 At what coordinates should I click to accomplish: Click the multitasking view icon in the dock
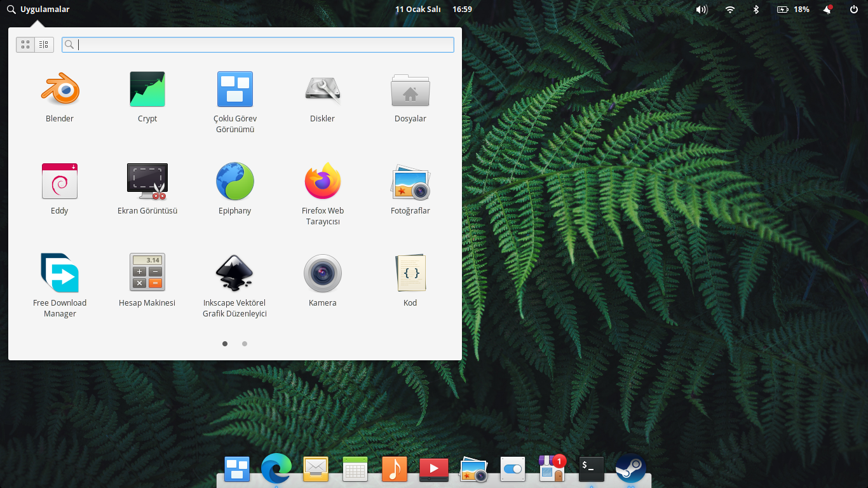click(x=237, y=470)
